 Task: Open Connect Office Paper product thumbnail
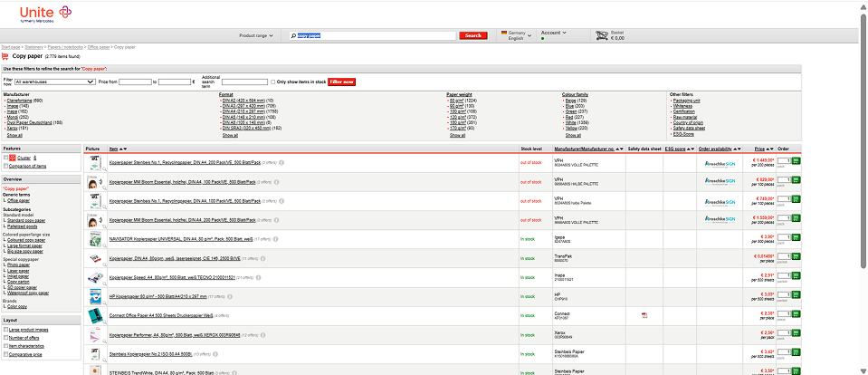pyautogui.click(x=95, y=315)
